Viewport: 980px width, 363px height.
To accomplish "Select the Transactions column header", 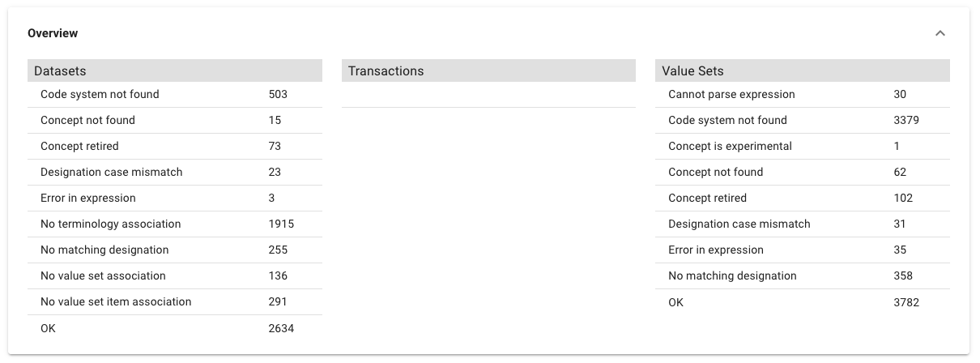I will click(386, 71).
